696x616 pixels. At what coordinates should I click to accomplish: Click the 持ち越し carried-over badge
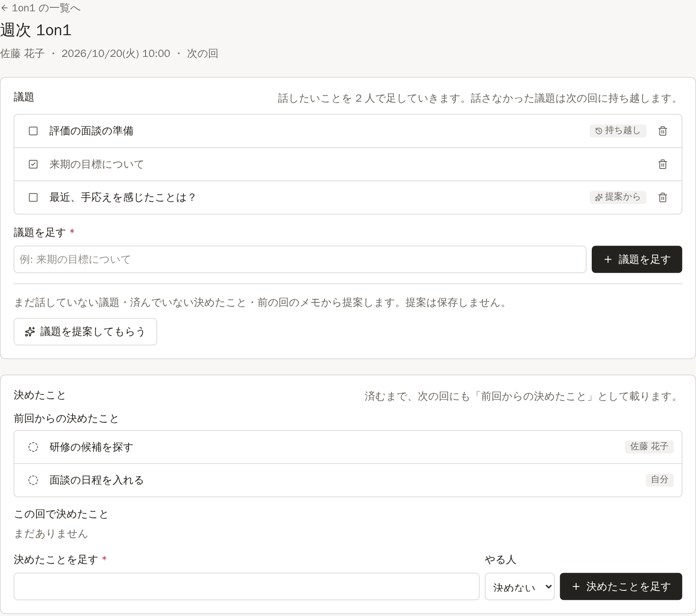point(618,131)
